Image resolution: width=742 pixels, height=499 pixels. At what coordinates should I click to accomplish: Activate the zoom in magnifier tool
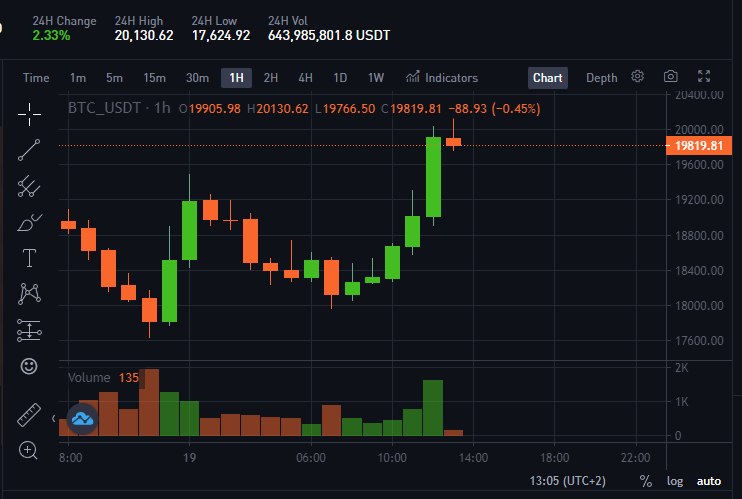28,450
